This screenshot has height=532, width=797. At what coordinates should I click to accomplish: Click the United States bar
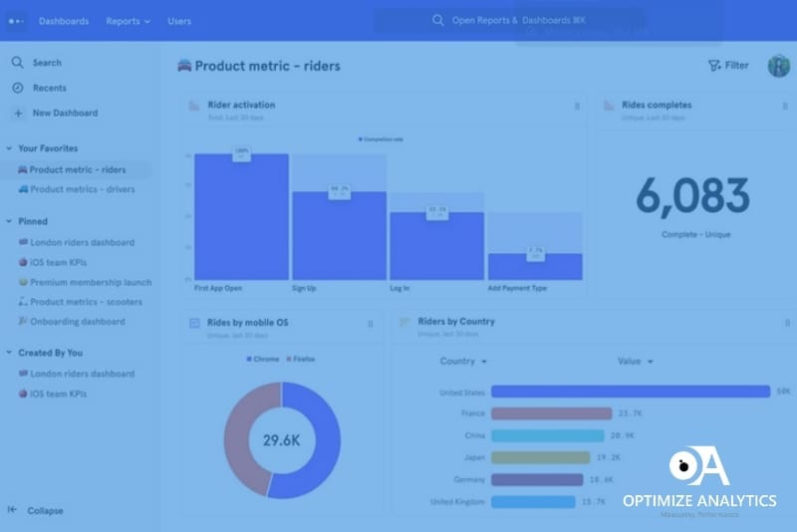630,393
